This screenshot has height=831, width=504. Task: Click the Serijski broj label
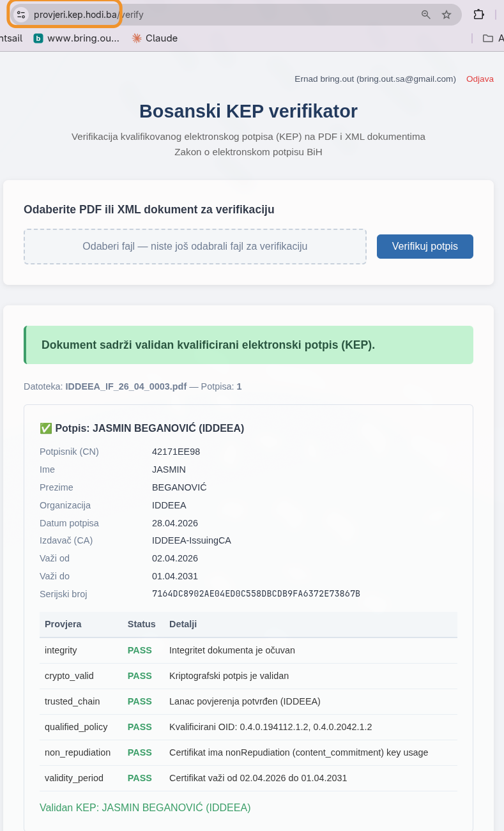pyautogui.click(x=63, y=594)
